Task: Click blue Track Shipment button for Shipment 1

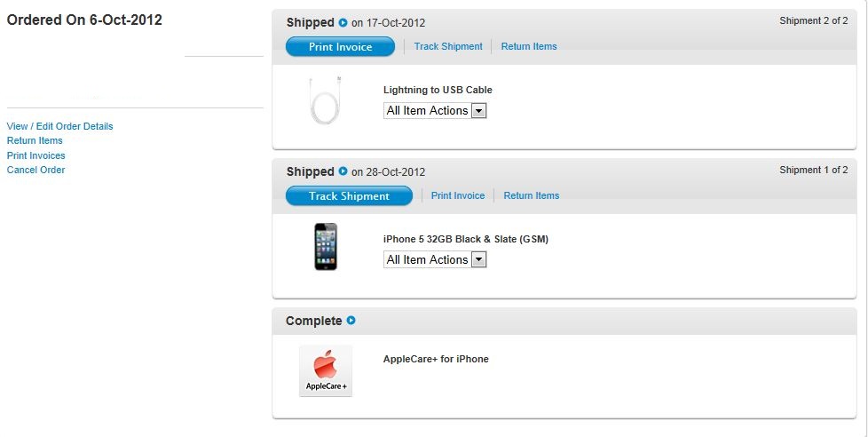Action: (x=350, y=196)
